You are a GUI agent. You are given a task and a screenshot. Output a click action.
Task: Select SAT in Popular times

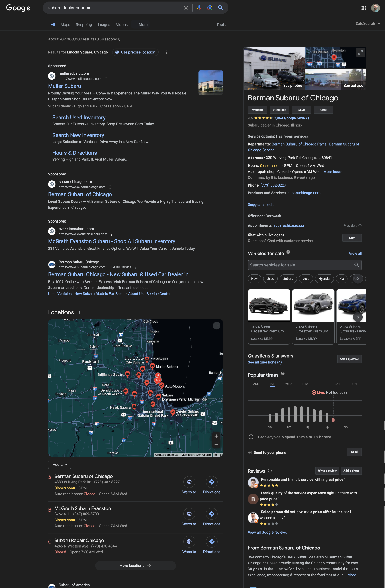pyautogui.click(x=337, y=384)
